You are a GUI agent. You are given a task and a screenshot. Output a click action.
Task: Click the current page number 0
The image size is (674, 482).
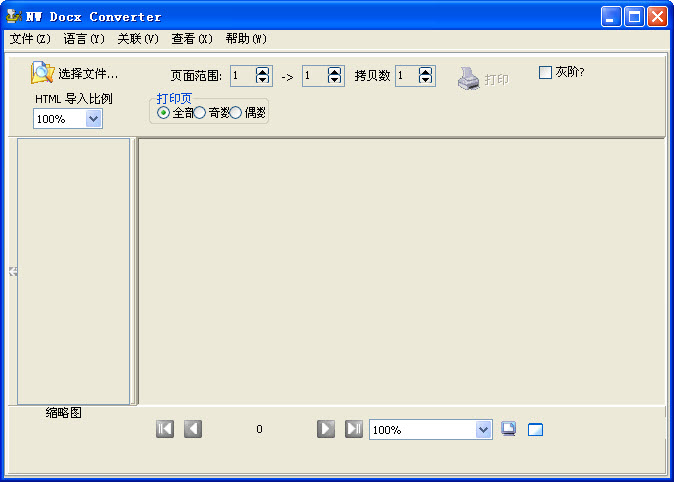pos(259,429)
